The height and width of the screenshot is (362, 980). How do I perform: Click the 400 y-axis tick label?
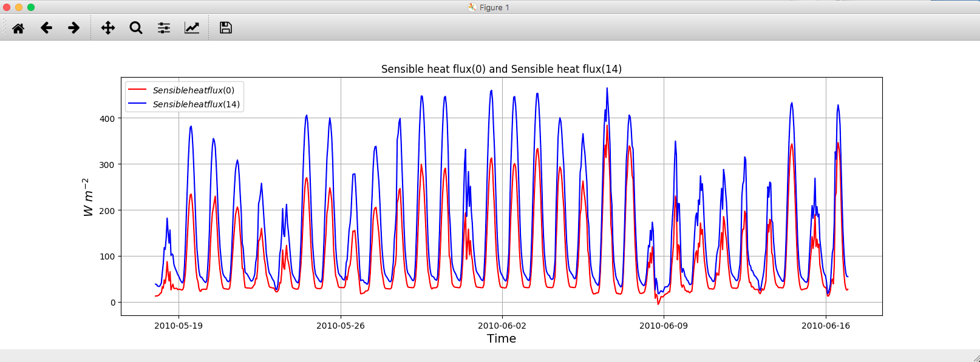[x=107, y=119]
